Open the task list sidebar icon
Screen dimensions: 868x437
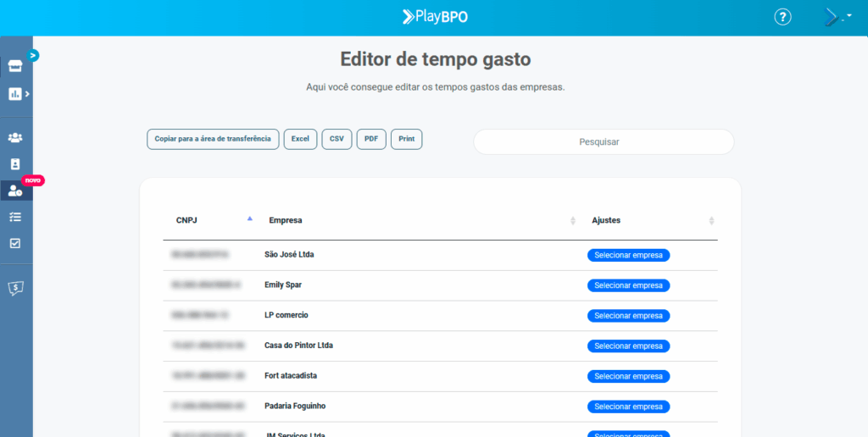[15, 217]
